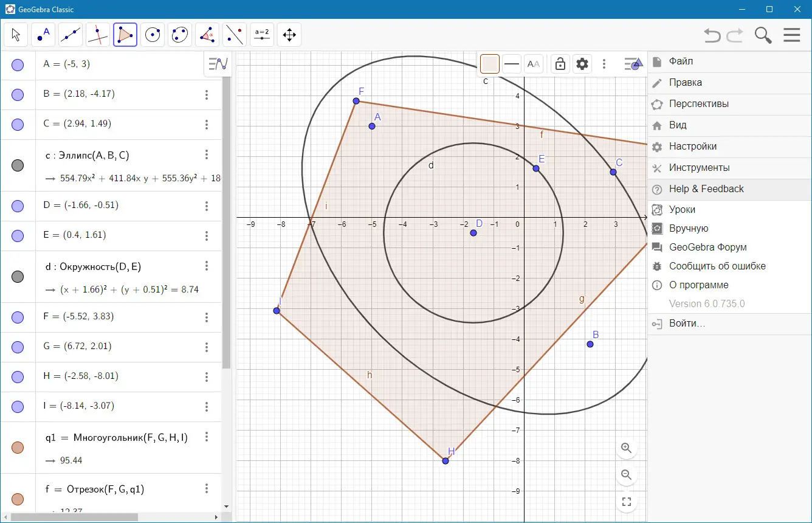The image size is (812, 523).
Task: Choose the Perpendicular Line tool
Action: (x=98, y=35)
